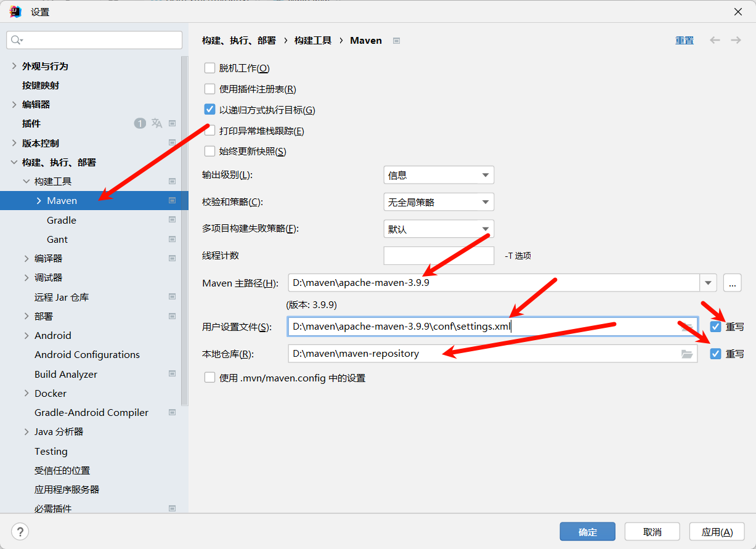Image resolution: width=756 pixels, height=549 pixels.
Task: Uncheck 重写 for 用户设置文件
Action: [715, 327]
